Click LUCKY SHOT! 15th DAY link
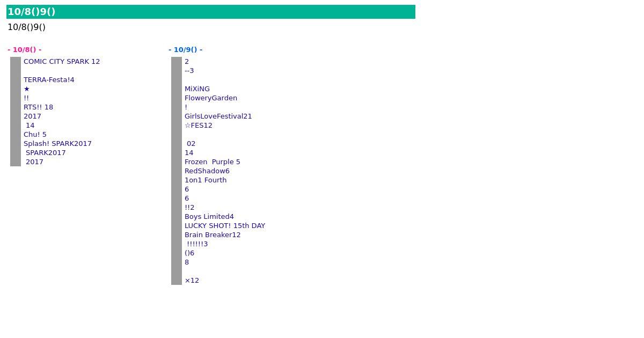This screenshot has width=644, height=338. (225, 226)
